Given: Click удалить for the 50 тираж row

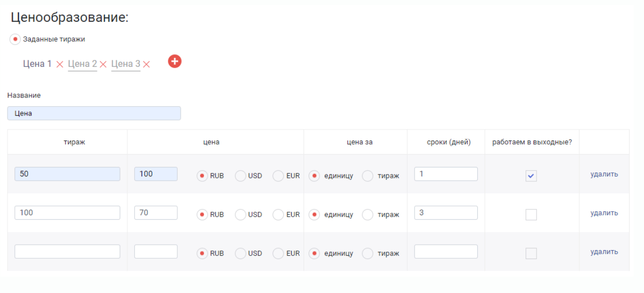Looking at the screenshot, I should 604,174.
